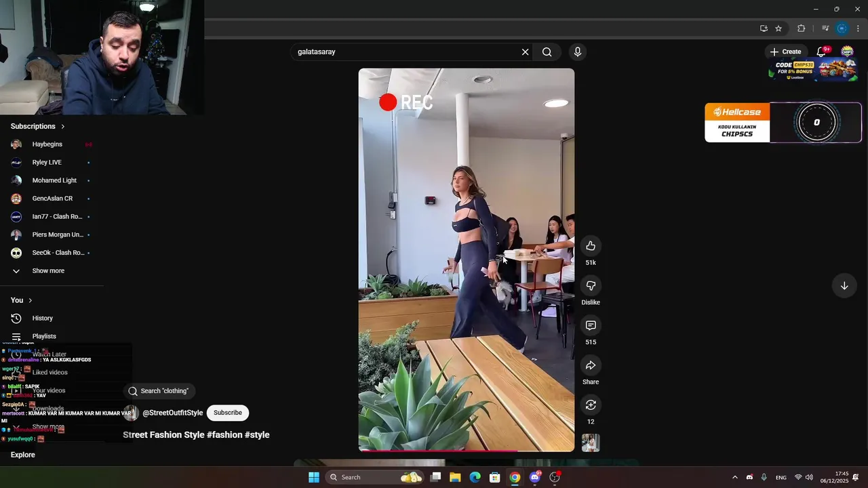868x488 pixels.
Task: Open Microsoft Edge from taskbar
Action: [x=475, y=477]
